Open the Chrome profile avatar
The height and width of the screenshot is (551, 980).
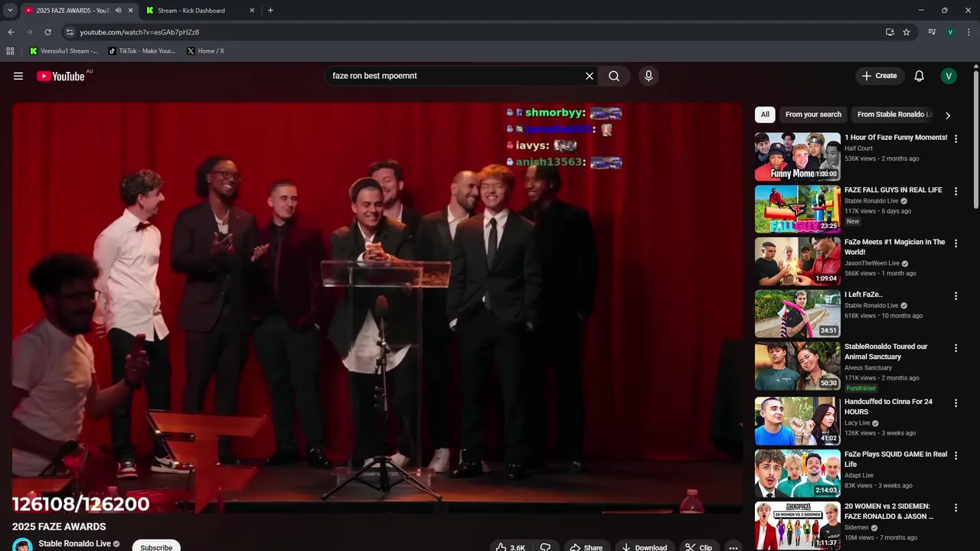click(950, 32)
